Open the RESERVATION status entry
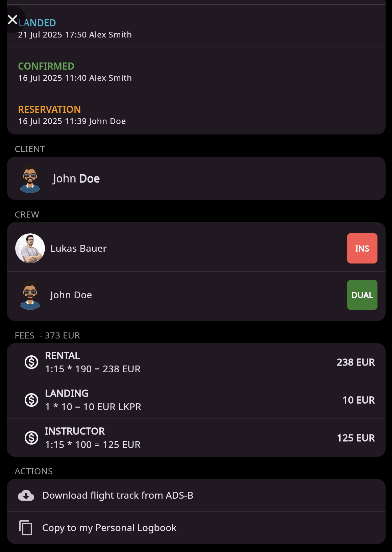Image resolution: width=392 pixels, height=552 pixels. coord(196,113)
